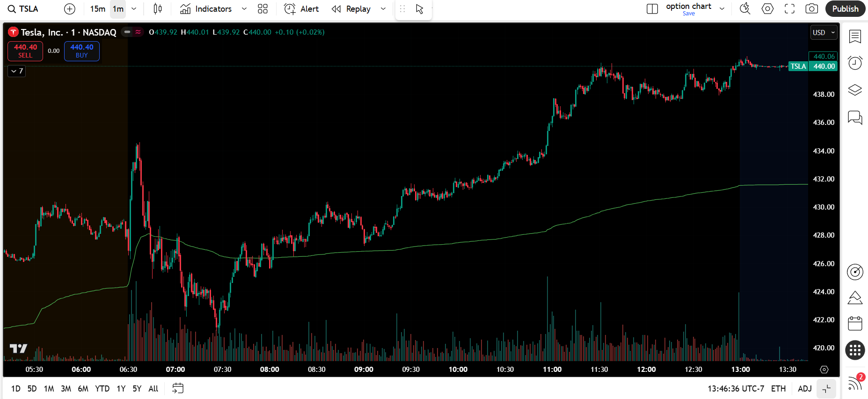Open chart settings hexagon icon
This screenshot has height=399, width=868.
767,9
